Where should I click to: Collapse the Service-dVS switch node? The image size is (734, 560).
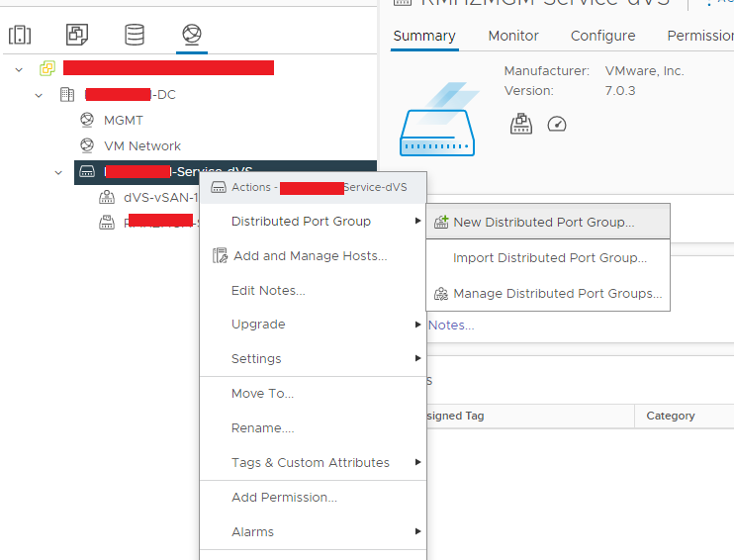click(58, 173)
